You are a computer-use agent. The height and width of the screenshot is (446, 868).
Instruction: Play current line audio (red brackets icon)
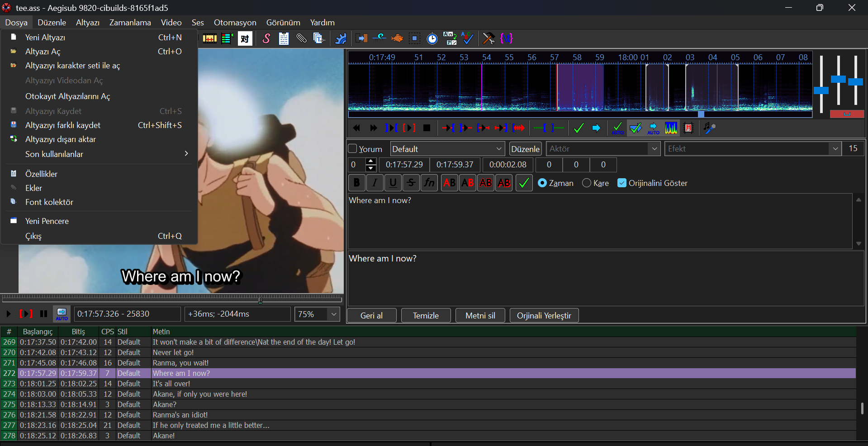409,128
